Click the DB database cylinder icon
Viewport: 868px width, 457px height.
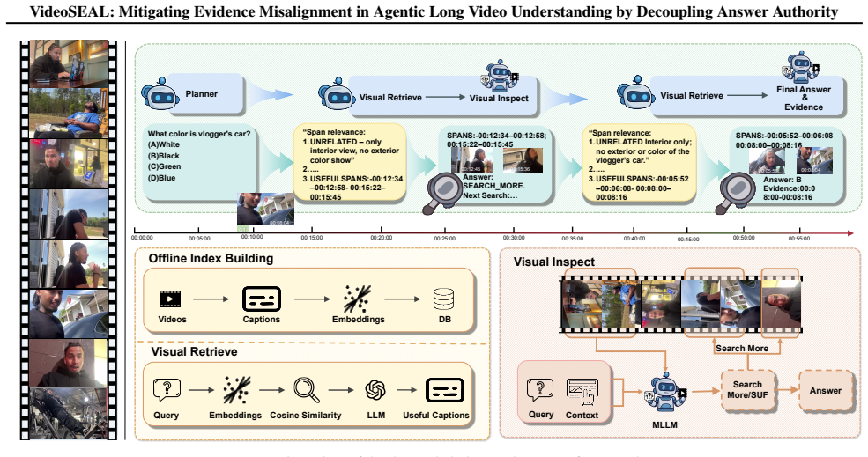(x=444, y=299)
